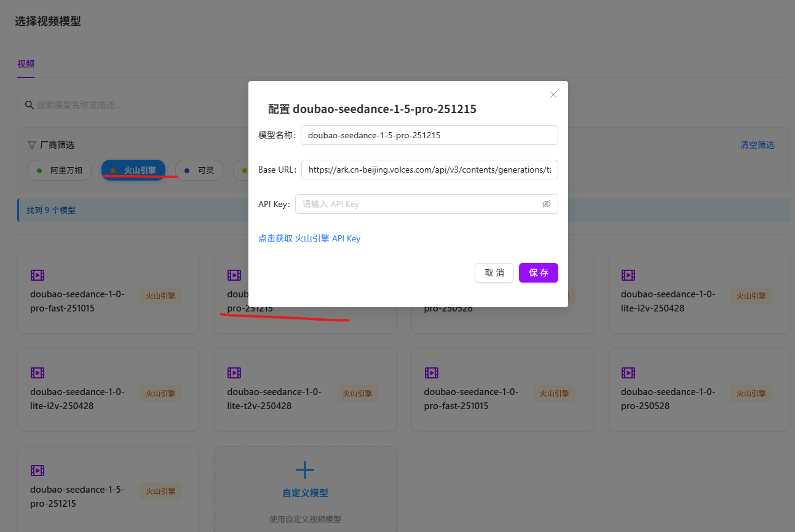Select the doubao-seedance-1-0-lite-t2v-250428 model name
Image resolution: width=795 pixels, height=532 pixels.
point(274,399)
